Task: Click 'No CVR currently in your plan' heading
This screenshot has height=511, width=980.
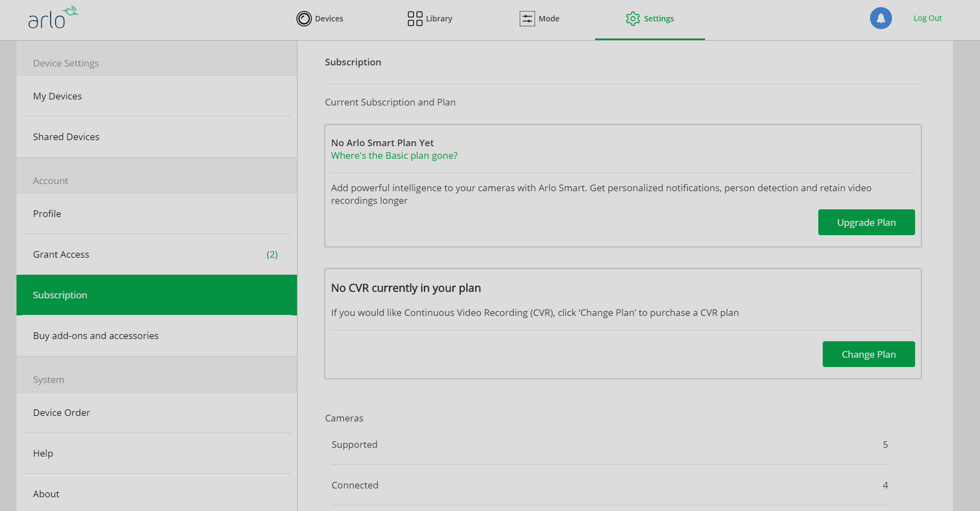Action: click(406, 288)
